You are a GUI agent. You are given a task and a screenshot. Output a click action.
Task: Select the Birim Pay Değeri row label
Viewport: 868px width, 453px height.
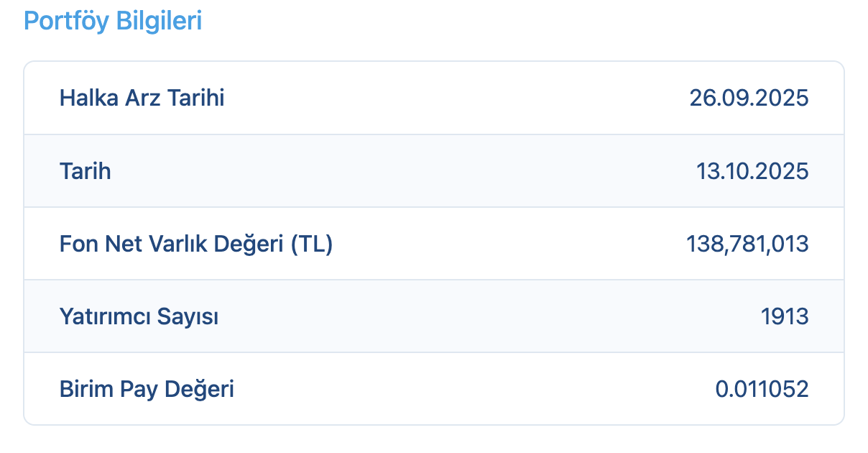pyautogui.click(x=147, y=390)
